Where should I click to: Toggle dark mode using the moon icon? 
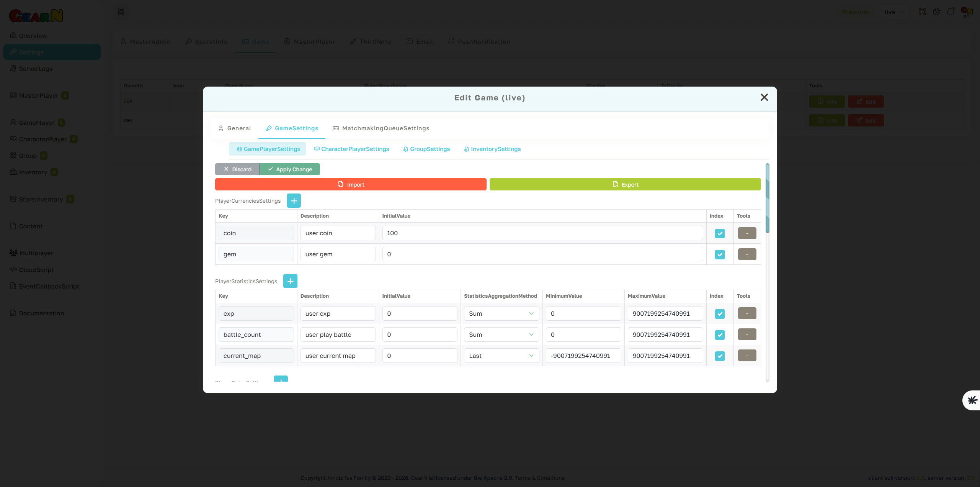[x=937, y=12]
